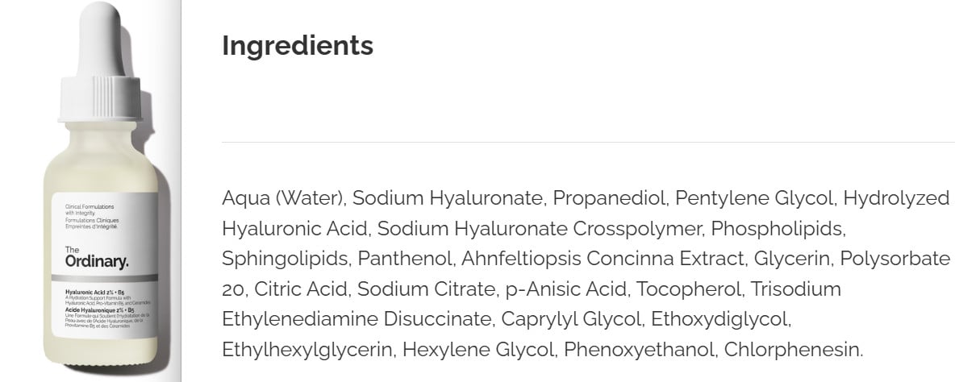This screenshot has width=980, height=382.
Task: Click the Aqua (Water) ingredient
Action: pos(283,198)
